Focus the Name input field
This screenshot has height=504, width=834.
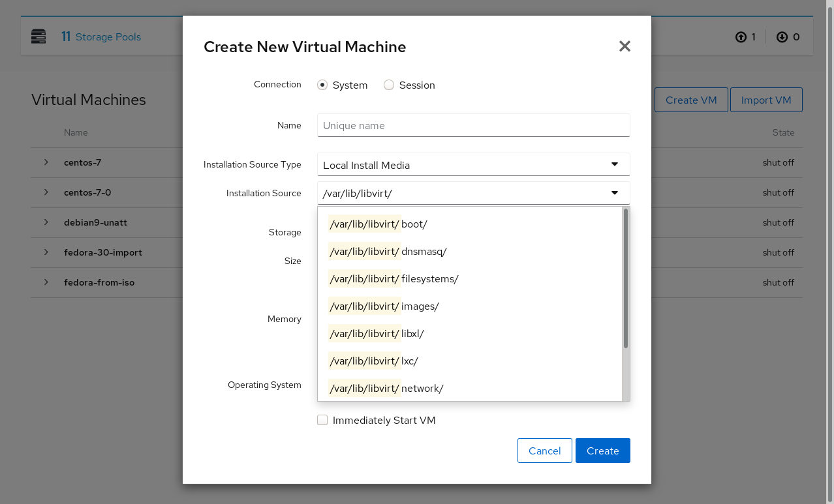[x=473, y=125]
